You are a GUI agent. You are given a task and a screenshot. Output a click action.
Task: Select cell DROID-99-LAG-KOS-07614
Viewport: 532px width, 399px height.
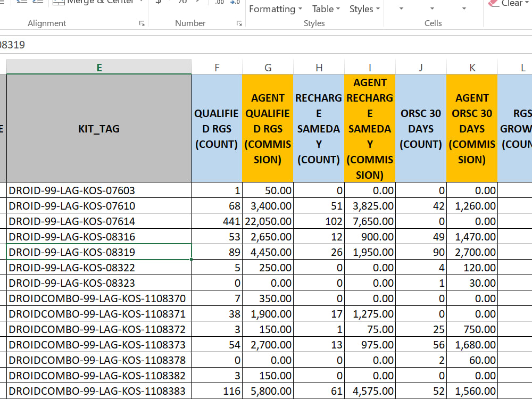point(99,221)
